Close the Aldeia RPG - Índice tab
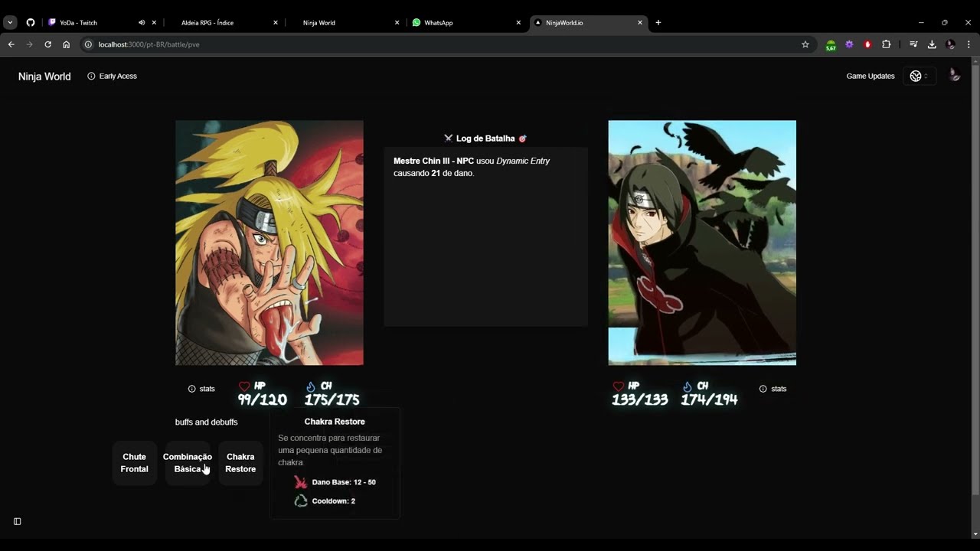 click(x=276, y=23)
